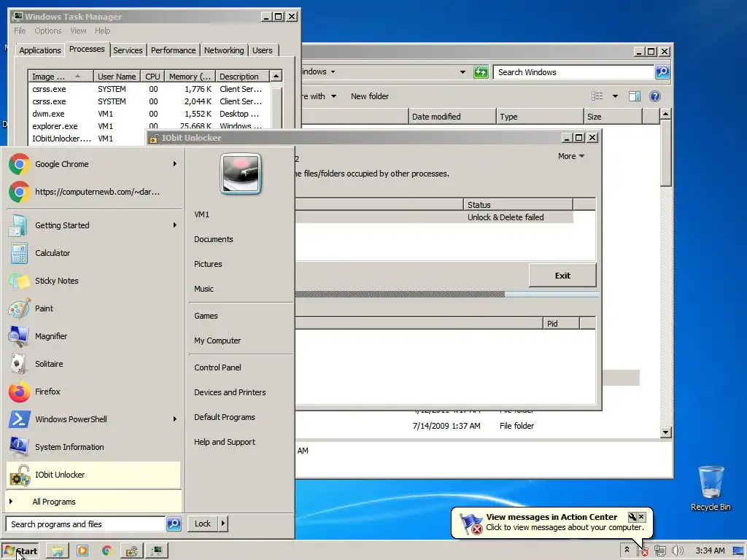
Task: Open Explorer help question mark
Action: click(x=655, y=96)
